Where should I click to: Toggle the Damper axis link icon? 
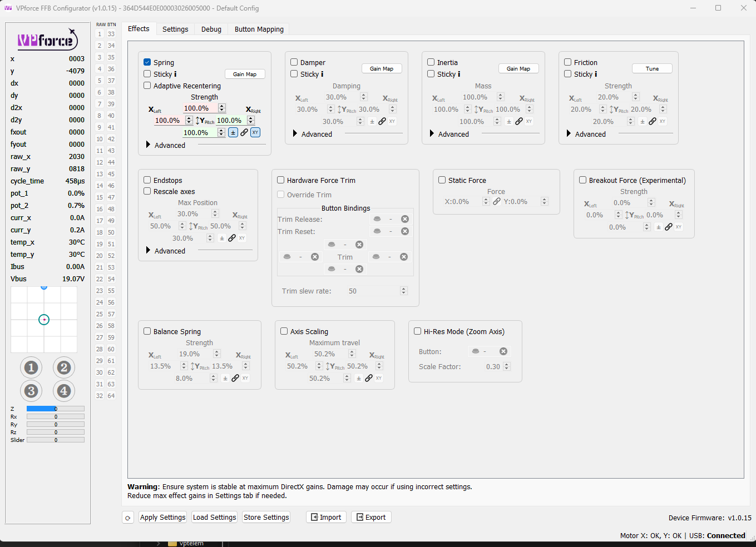click(382, 121)
